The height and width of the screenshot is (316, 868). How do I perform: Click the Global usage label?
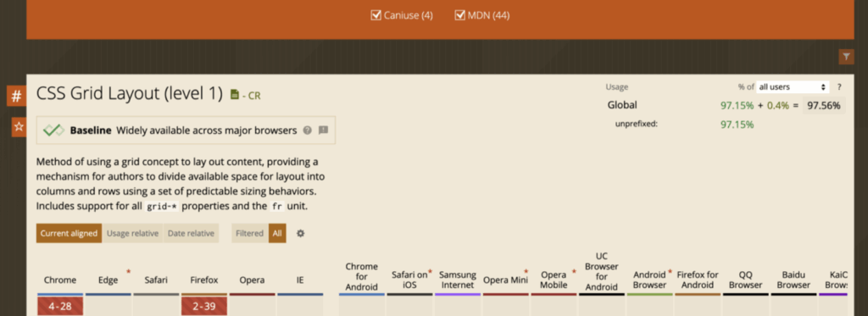pyautogui.click(x=622, y=104)
